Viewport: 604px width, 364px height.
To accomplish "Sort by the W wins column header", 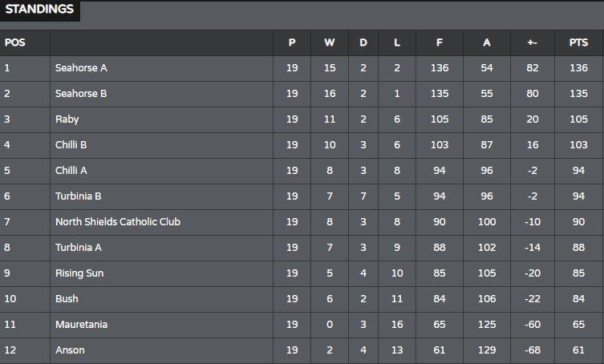I will [330, 42].
